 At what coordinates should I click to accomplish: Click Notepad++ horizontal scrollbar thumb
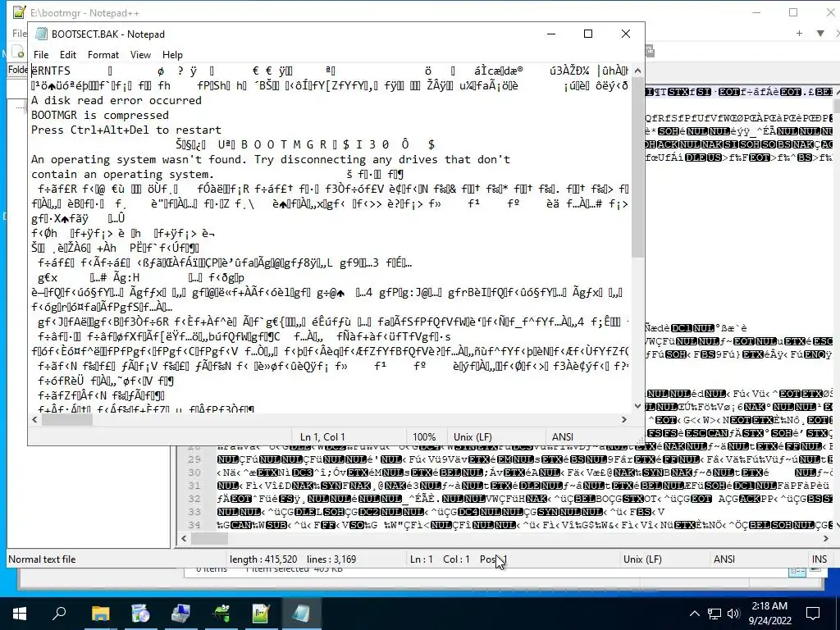coord(209,538)
